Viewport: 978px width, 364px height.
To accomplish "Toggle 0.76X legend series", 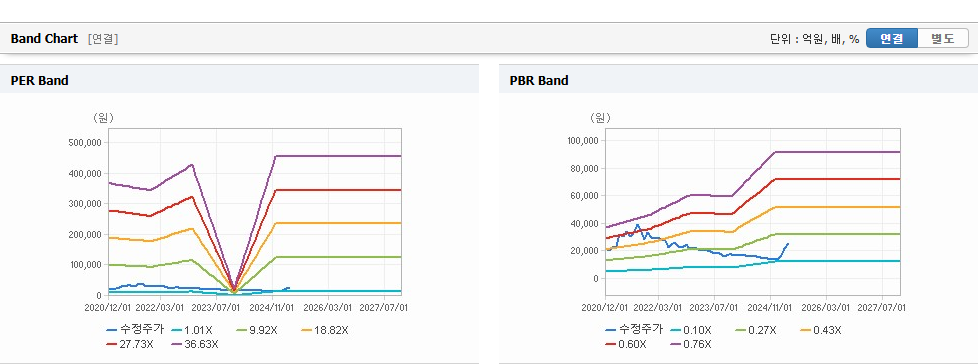I will tap(690, 344).
